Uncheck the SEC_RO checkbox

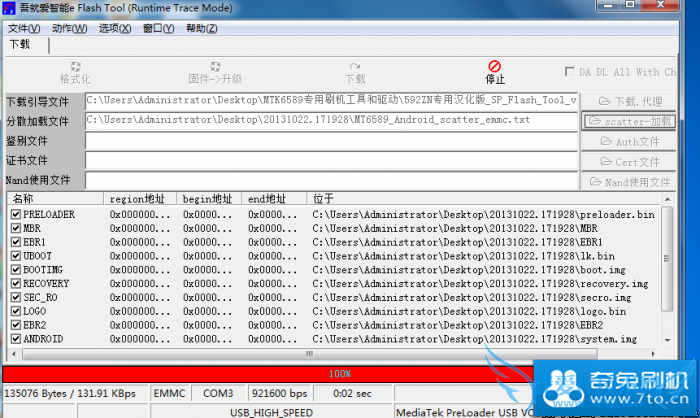tap(16, 297)
